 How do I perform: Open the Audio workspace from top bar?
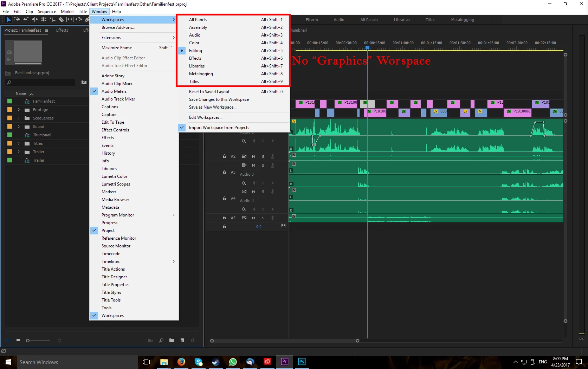(339, 20)
